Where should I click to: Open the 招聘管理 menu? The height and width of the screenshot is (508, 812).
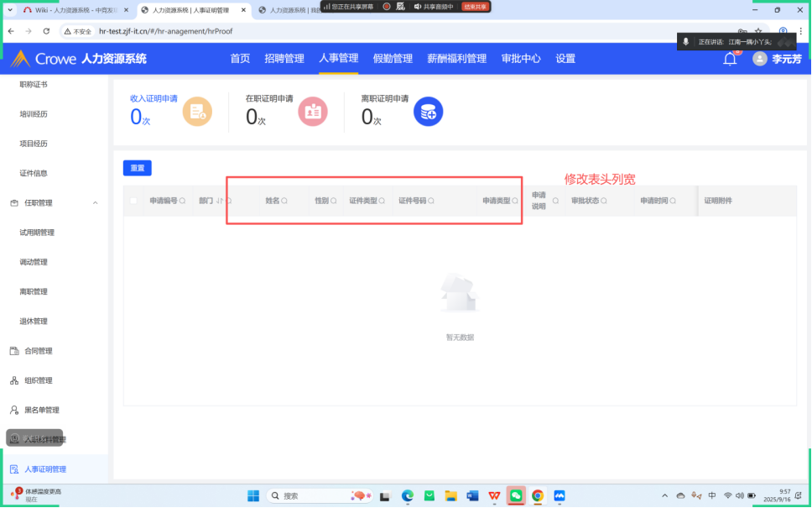[284, 59]
